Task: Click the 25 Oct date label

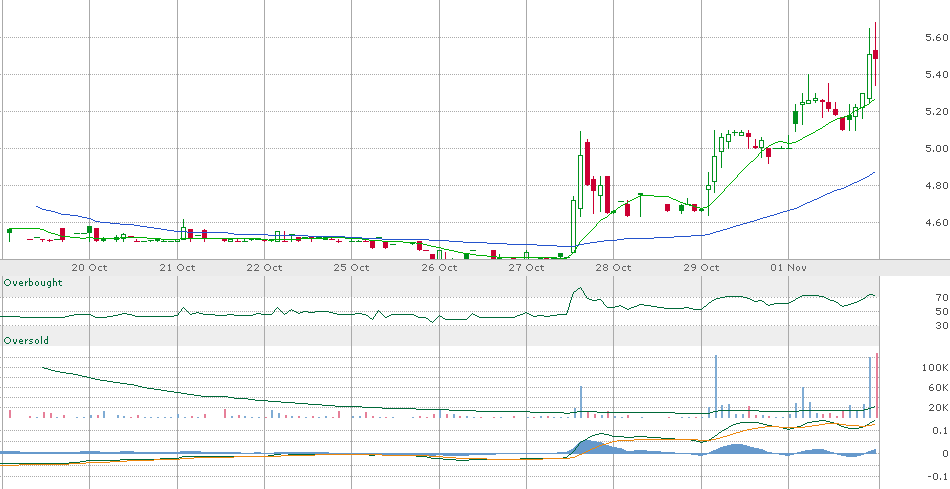Action: coord(352,267)
